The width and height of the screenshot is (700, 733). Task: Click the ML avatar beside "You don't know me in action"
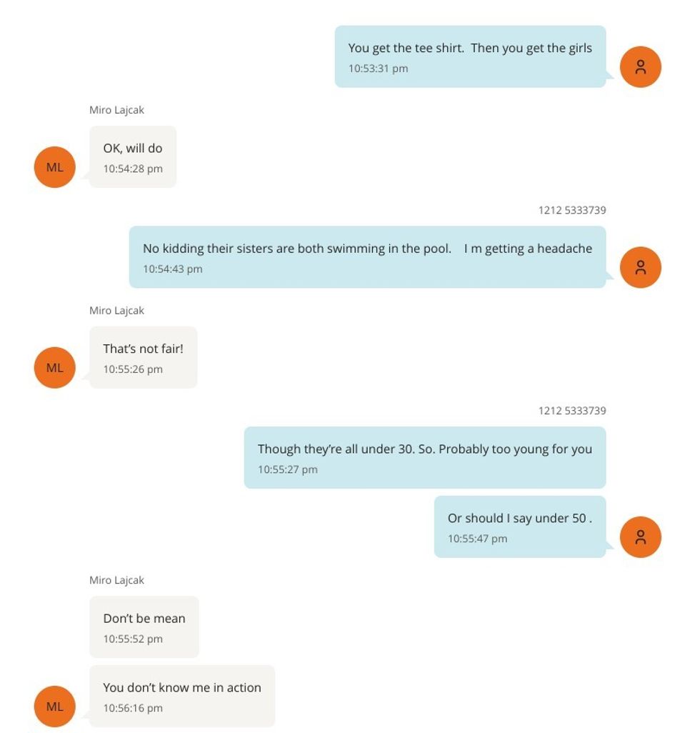[55, 707]
